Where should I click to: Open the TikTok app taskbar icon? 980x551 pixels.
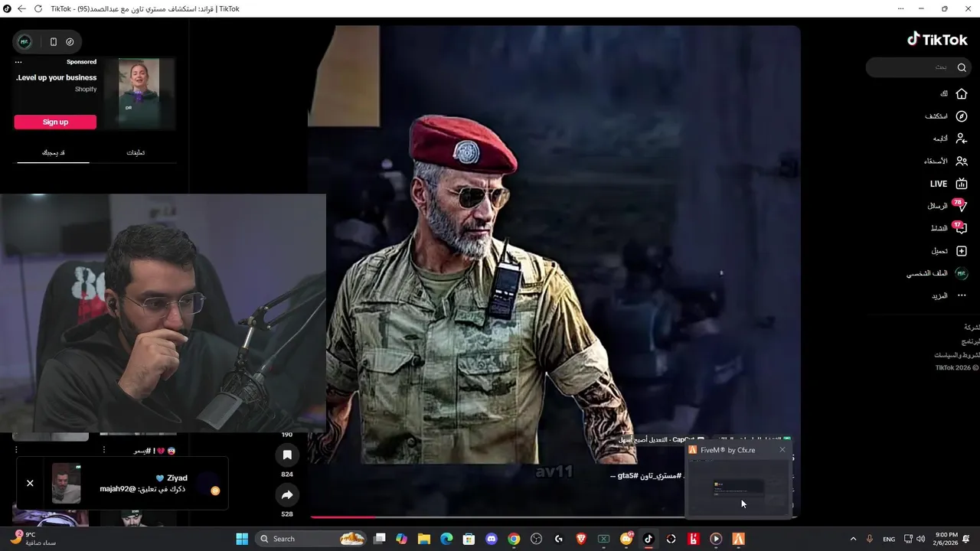click(648, 539)
